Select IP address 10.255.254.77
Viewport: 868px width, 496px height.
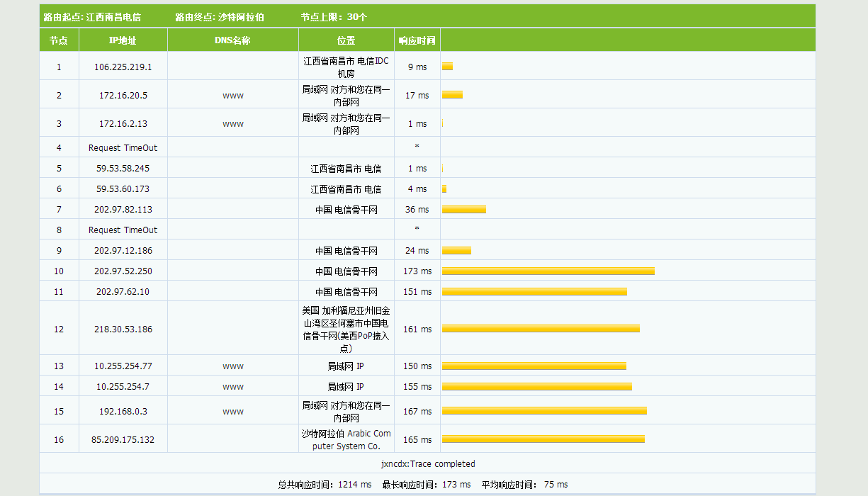click(123, 366)
